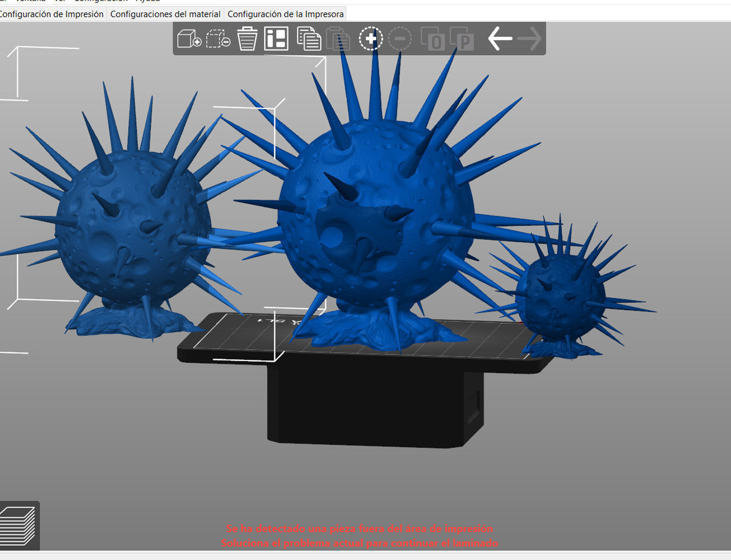This screenshot has height=560, width=731.
Task: Click the Copy icon in the toolbar
Action: click(x=309, y=39)
